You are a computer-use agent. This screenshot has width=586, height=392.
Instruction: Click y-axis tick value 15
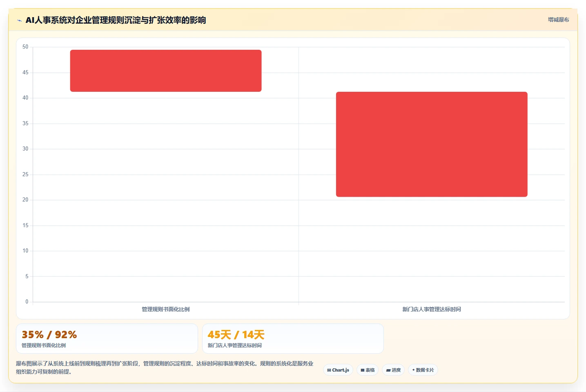point(25,226)
